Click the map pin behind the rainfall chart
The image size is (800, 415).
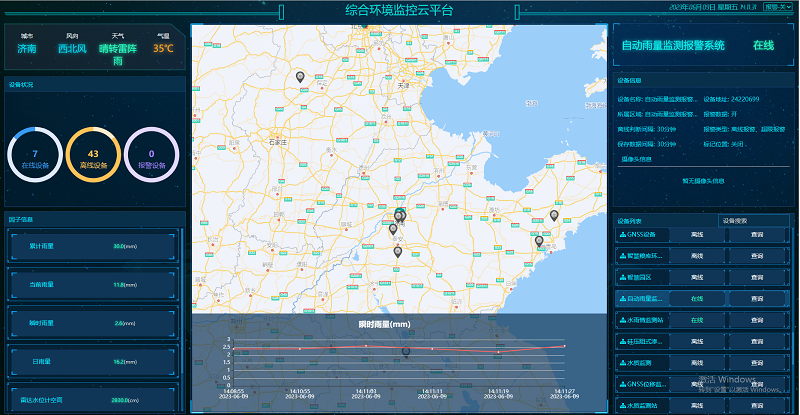point(406,352)
